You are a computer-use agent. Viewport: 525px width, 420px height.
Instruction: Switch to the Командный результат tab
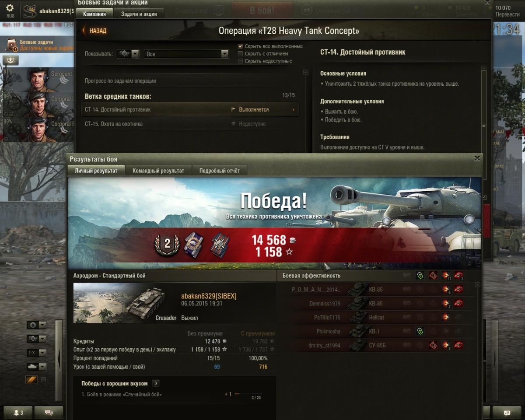click(158, 171)
